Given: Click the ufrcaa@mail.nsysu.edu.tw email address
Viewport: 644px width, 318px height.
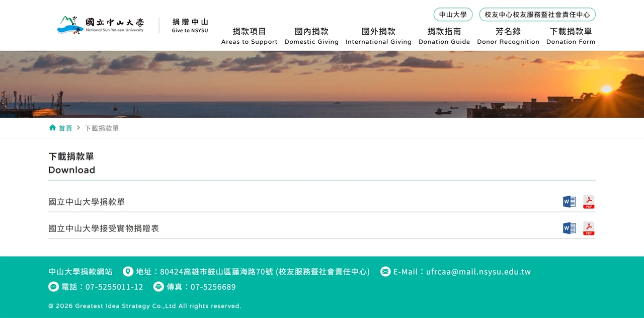Looking at the screenshot, I should coord(478,272).
